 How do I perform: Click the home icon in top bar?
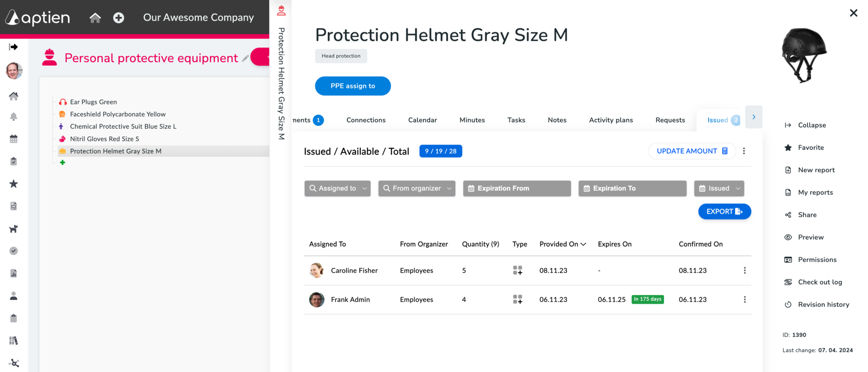(95, 18)
